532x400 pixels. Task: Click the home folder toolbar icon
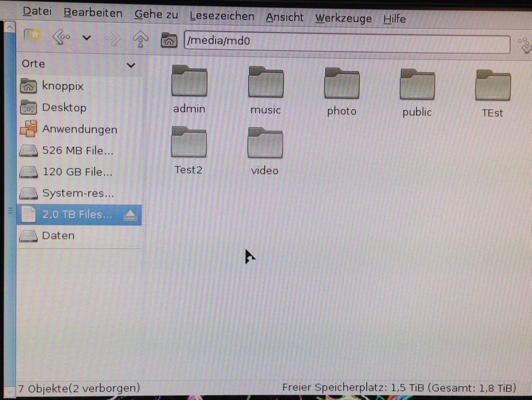click(x=169, y=40)
